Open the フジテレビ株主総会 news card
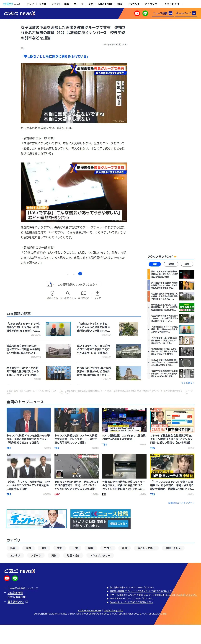This screenshot has width=201, height=644. coord(172,428)
